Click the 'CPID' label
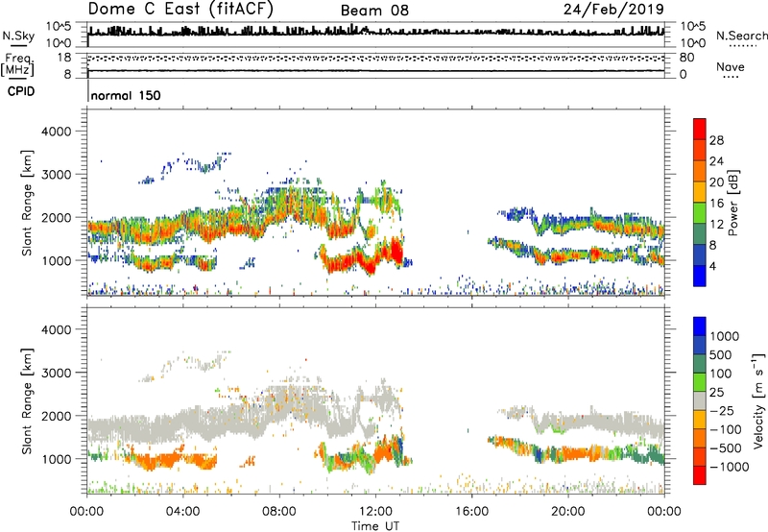This screenshot has width=768, height=532. [21, 91]
